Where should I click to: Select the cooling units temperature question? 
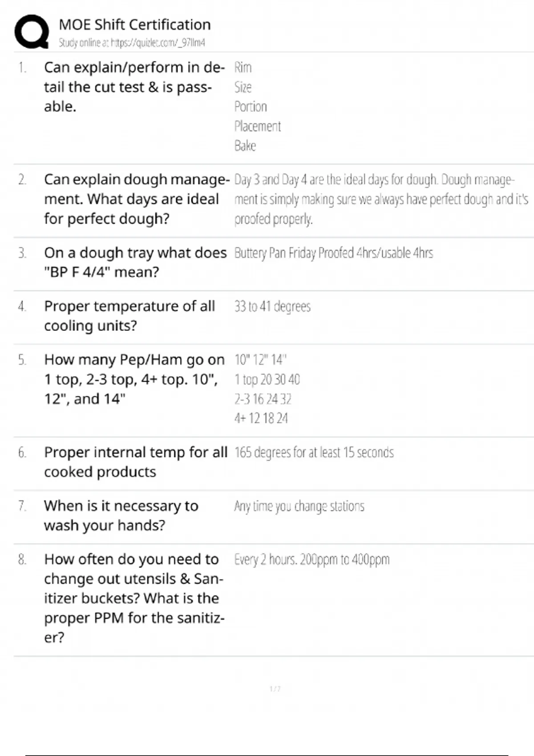point(129,316)
